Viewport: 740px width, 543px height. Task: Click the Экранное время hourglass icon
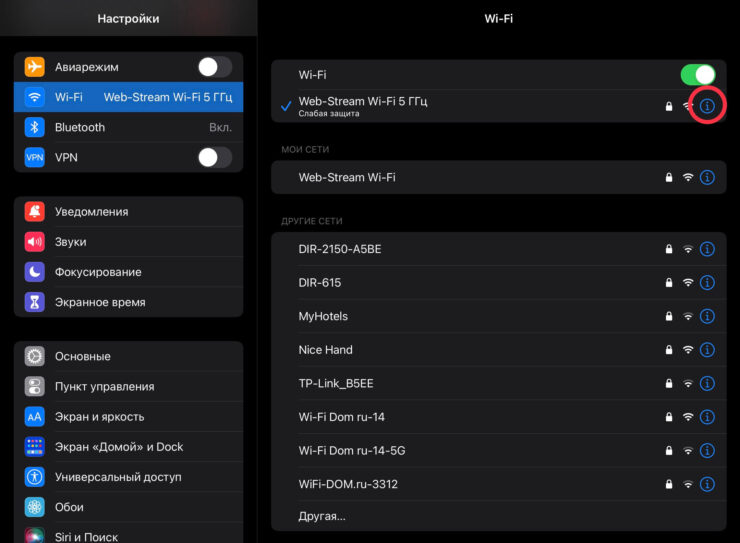tap(34, 302)
